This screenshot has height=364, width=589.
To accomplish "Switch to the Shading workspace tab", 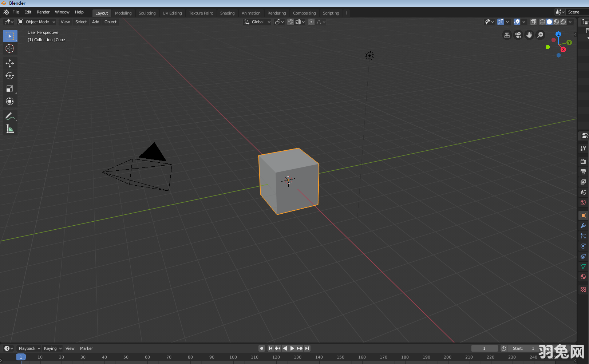I will tap(227, 13).
